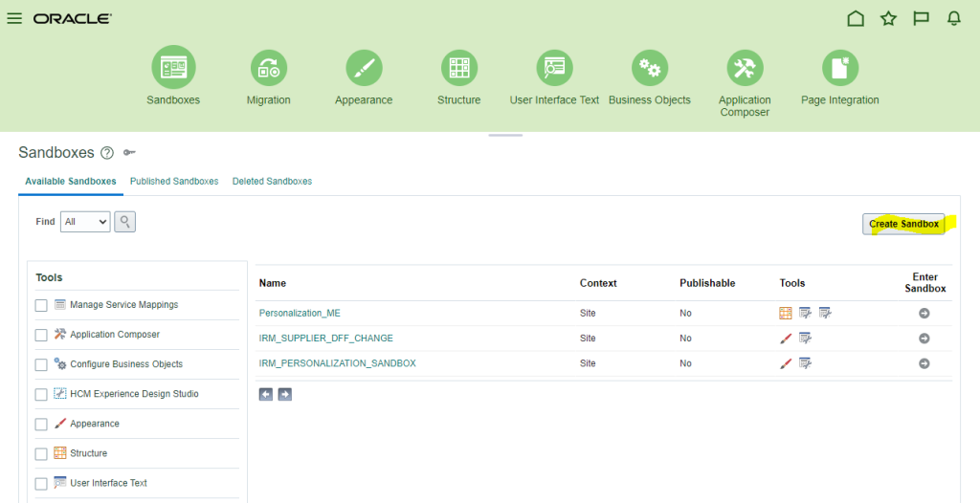980x503 pixels.
Task: Click the Manage Service Mappings label
Action: [123, 305]
